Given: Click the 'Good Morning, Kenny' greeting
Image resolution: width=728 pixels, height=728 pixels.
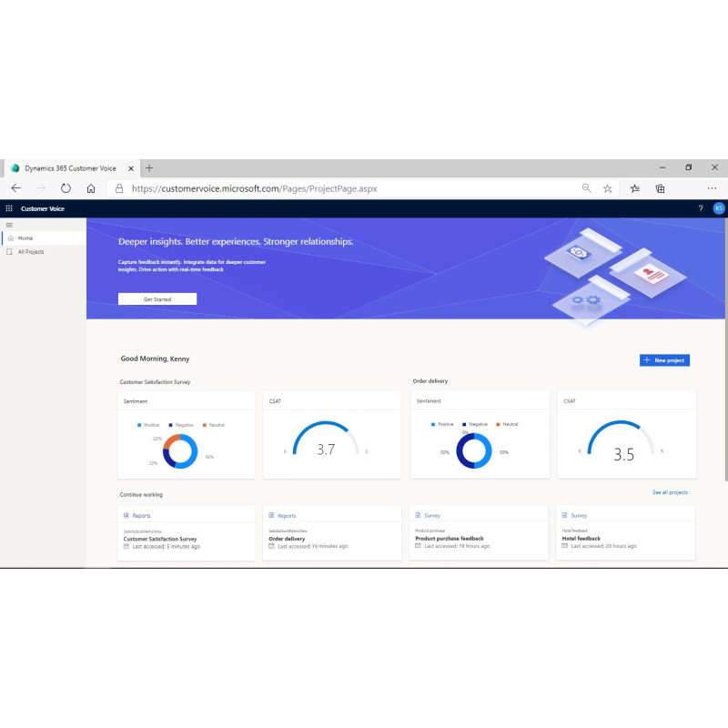Looking at the screenshot, I should coord(155,359).
